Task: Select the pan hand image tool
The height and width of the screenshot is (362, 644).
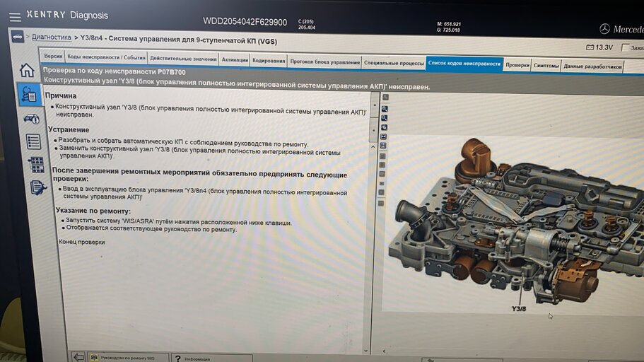Action: pos(384,127)
